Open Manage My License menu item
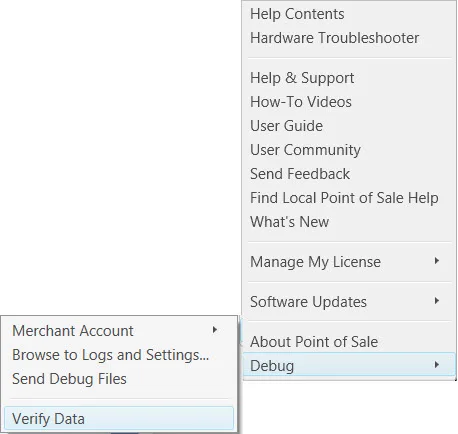The image size is (458, 434). tap(349, 262)
